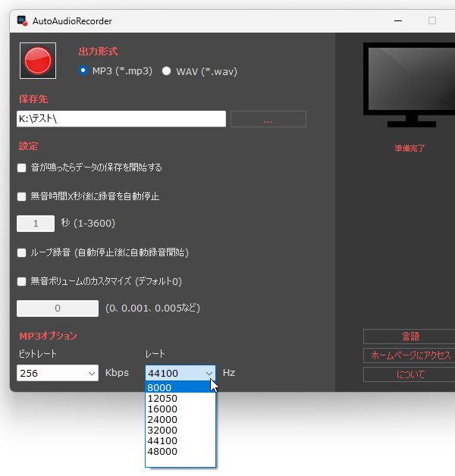The height and width of the screenshot is (476, 455).
Task: Click the レート label
Action: [x=155, y=354]
